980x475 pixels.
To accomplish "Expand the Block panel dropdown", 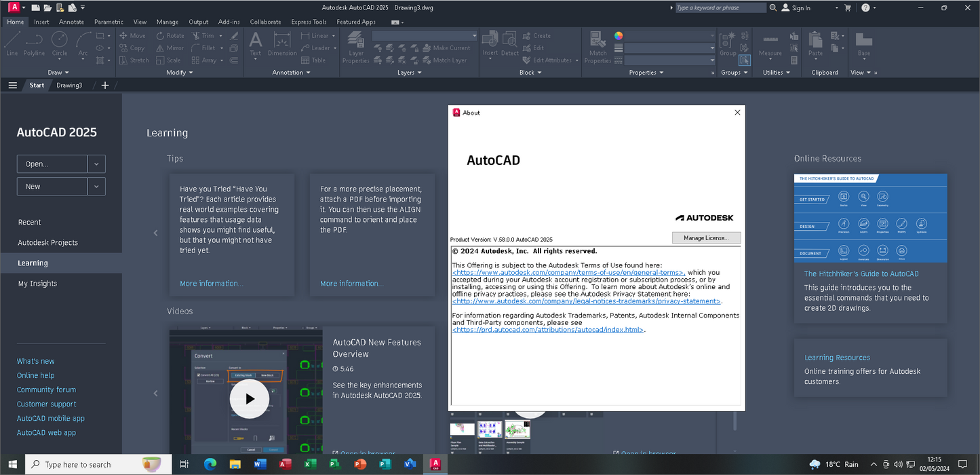I will [x=530, y=73].
